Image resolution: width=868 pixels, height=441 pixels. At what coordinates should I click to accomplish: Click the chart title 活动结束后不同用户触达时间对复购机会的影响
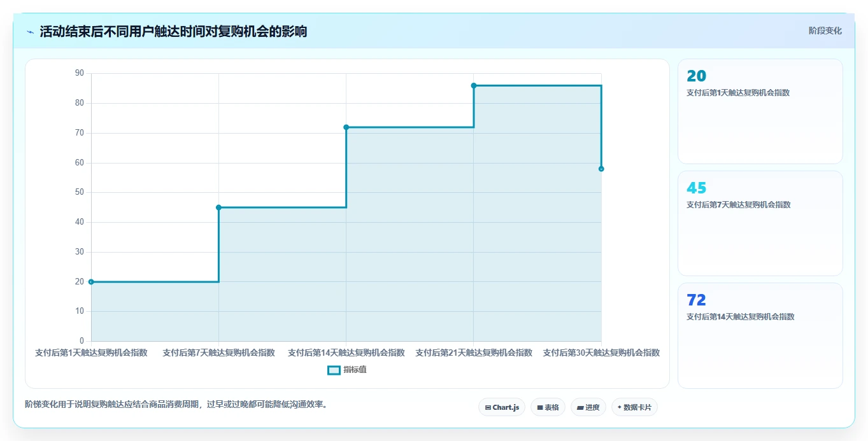(173, 31)
